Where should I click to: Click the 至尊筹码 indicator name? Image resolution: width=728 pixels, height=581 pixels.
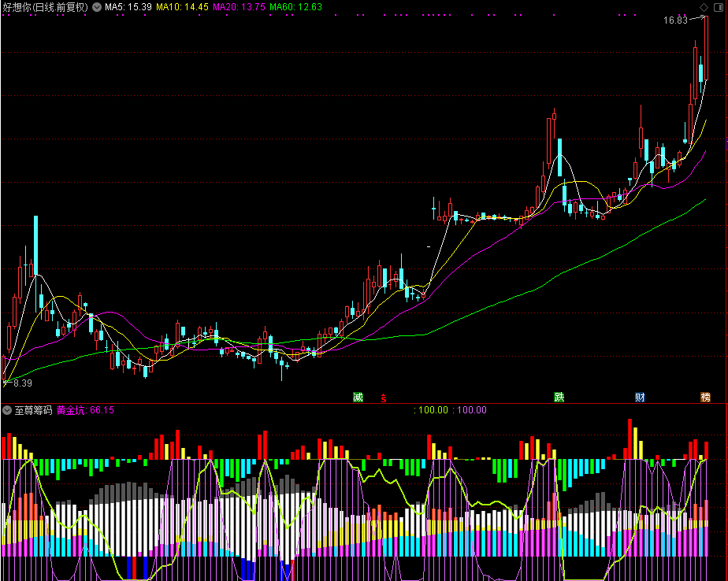click(x=33, y=410)
